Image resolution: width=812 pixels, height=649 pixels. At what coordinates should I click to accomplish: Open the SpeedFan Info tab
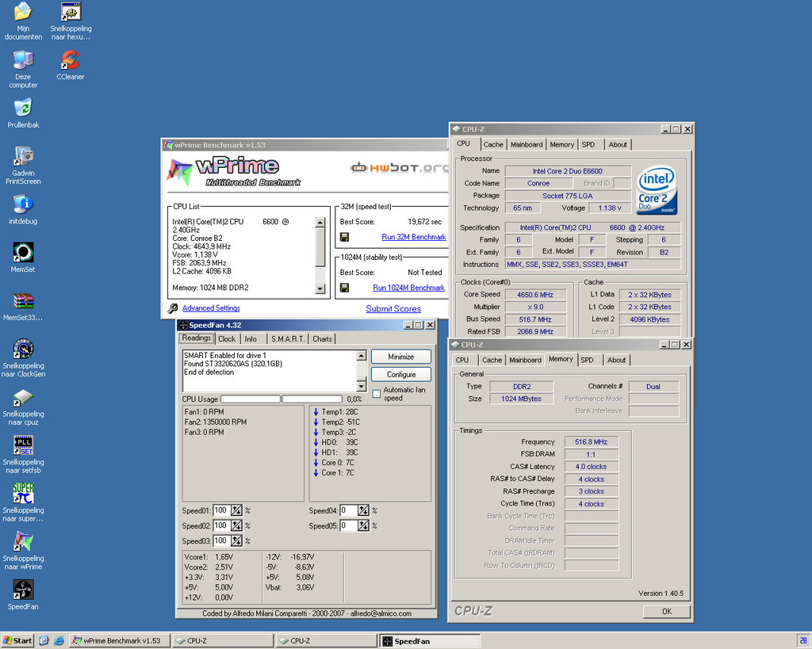(x=251, y=339)
